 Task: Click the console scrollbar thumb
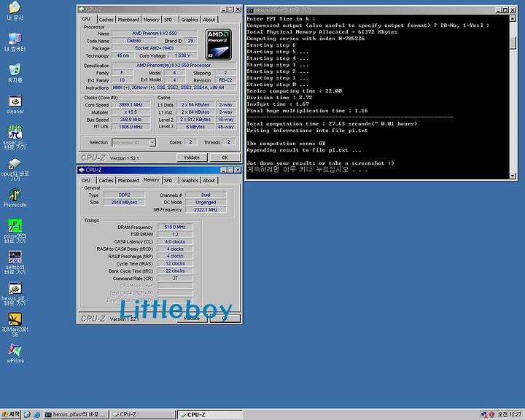point(513,43)
